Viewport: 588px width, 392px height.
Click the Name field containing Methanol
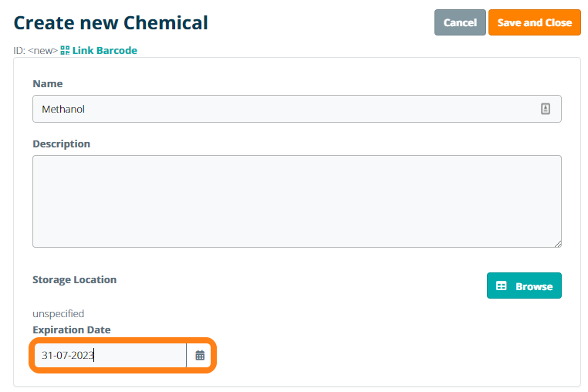[x=286, y=109]
